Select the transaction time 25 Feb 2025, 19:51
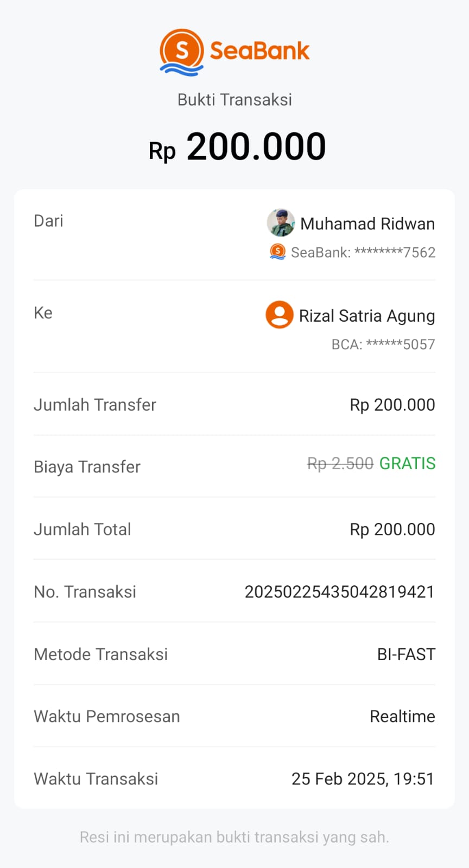Image resolution: width=469 pixels, height=868 pixels. (x=363, y=779)
